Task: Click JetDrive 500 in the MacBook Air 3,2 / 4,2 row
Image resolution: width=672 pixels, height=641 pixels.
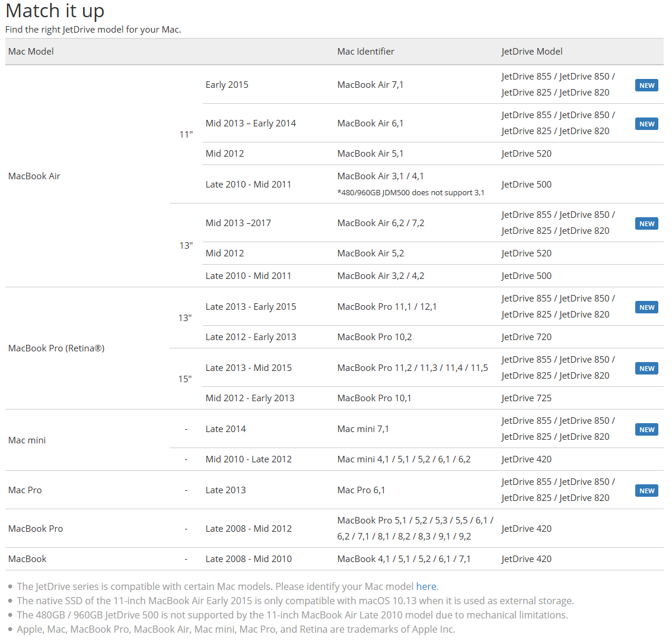Action: point(527,276)
